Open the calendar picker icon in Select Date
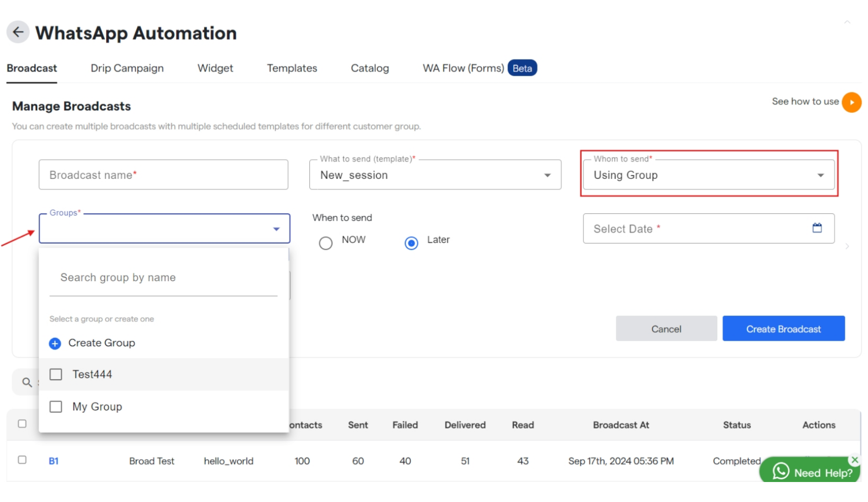 point(817,228)
